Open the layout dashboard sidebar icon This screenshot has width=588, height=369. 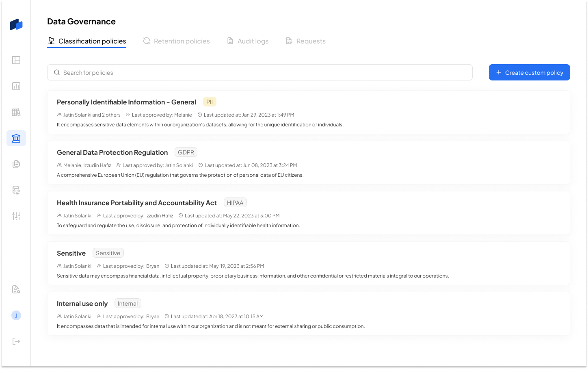[16, 60]
